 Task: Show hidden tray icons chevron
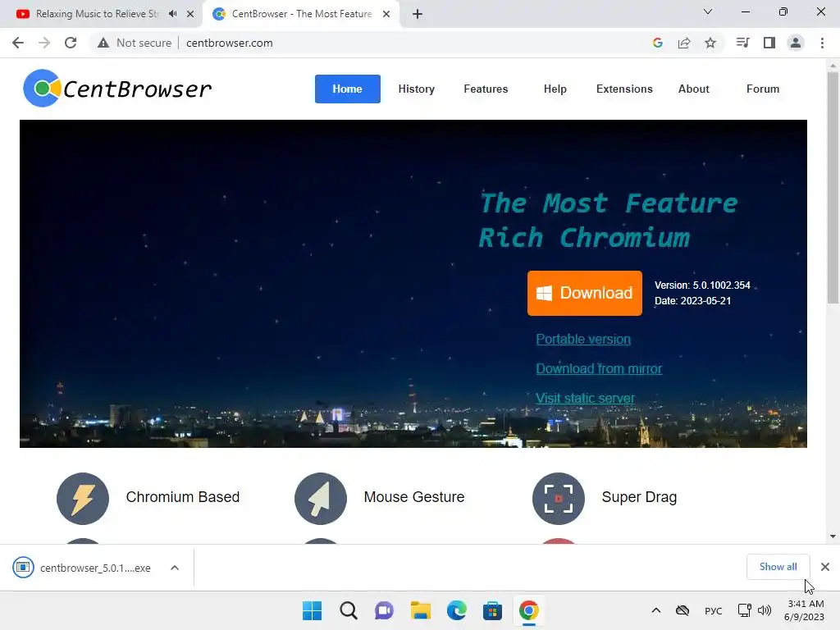coord(655,610)
